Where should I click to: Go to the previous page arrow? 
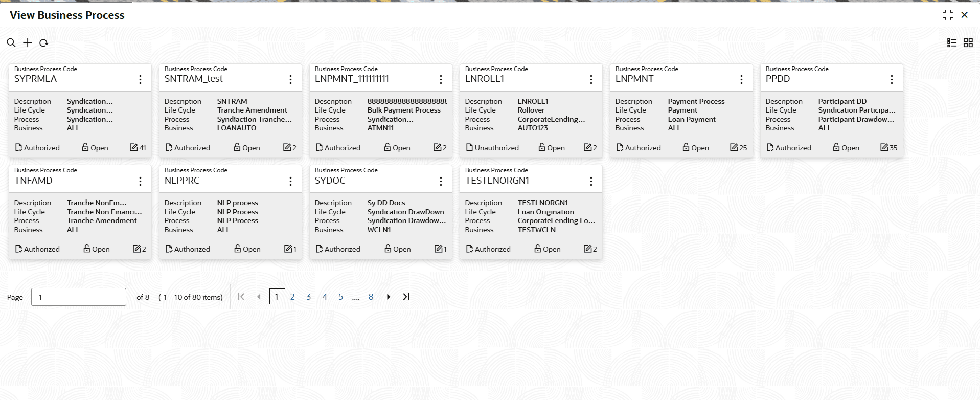pyautogui.click(x=259, y=297)
